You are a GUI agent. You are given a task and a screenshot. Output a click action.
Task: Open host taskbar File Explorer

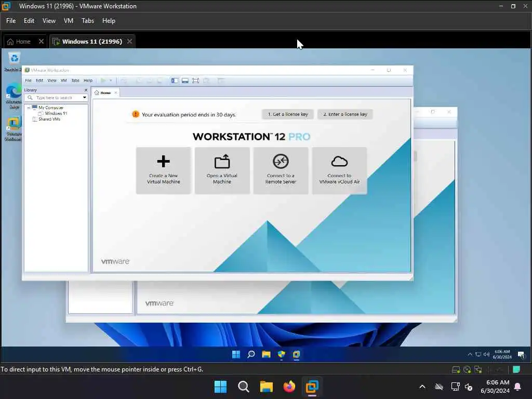[x=267, y=387]
